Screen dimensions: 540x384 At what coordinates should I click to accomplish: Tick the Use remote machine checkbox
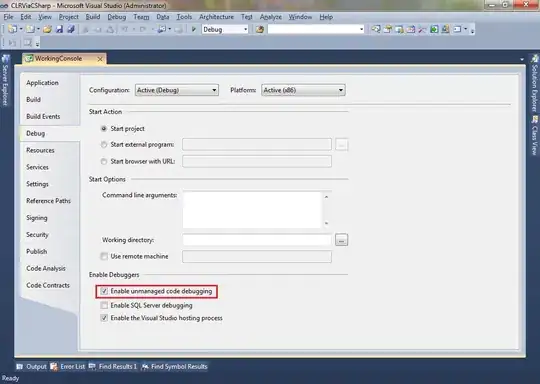click(x=104, y=256)
